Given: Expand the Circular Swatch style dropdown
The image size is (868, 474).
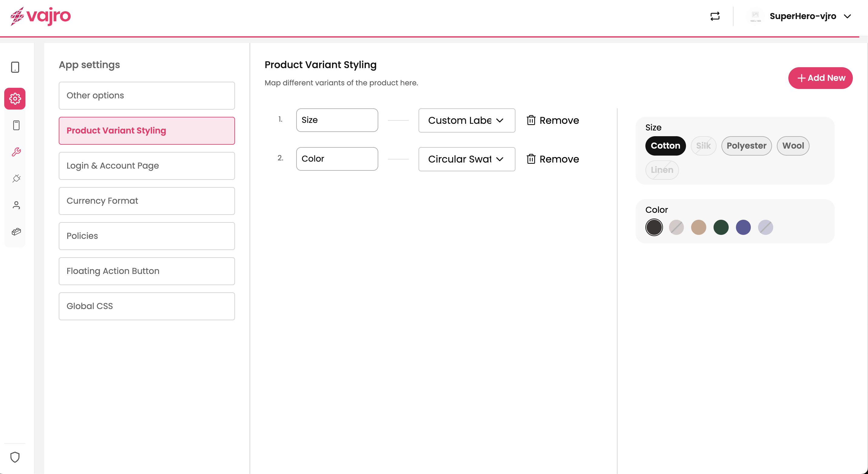Looking at the screenshot, I should (466, 159).
